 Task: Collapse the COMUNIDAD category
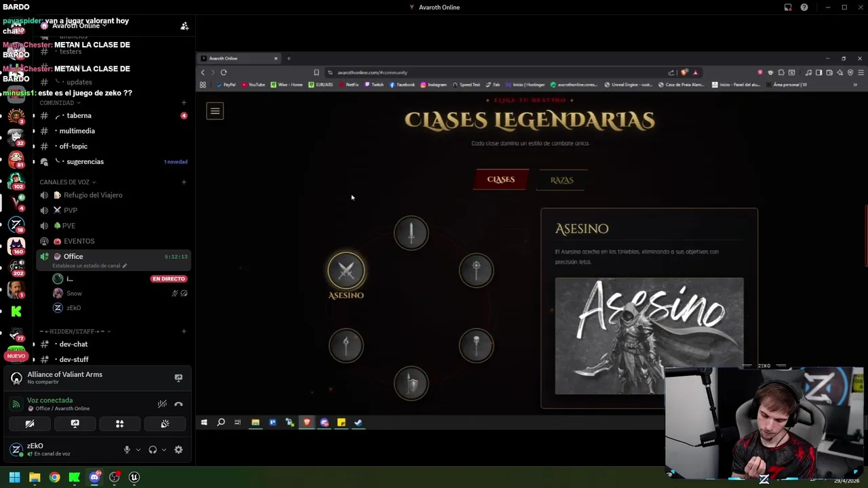tap(60, 103)
